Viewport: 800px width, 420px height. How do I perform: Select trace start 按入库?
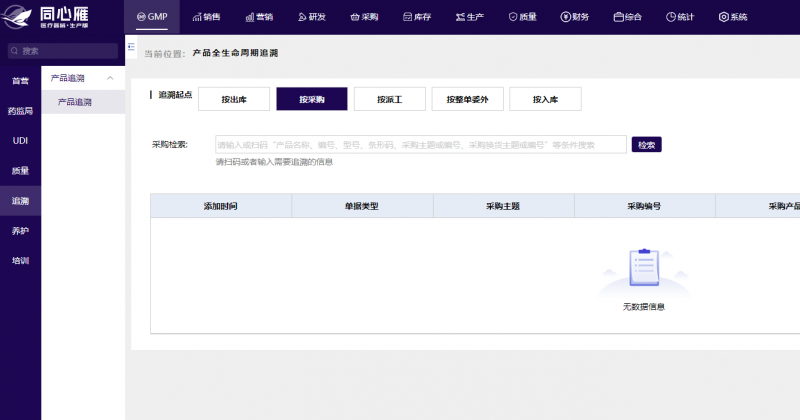click(545, 99)
